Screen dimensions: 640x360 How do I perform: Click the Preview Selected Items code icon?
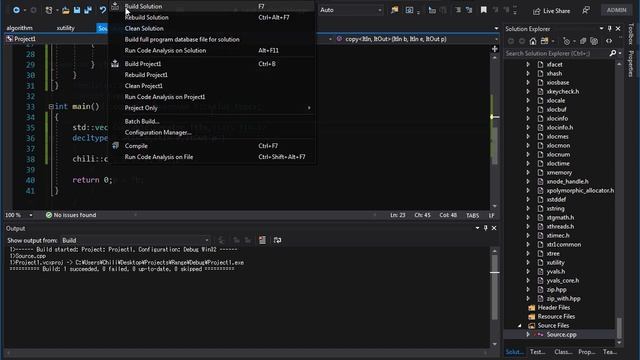[609, 41]
